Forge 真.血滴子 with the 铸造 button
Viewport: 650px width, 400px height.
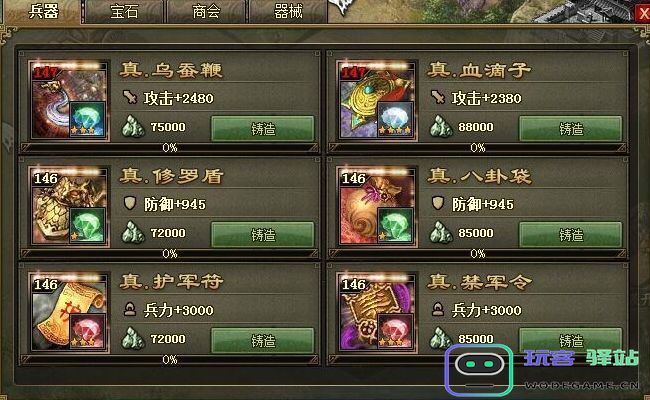pyautogui.click(x=570, y=129)
